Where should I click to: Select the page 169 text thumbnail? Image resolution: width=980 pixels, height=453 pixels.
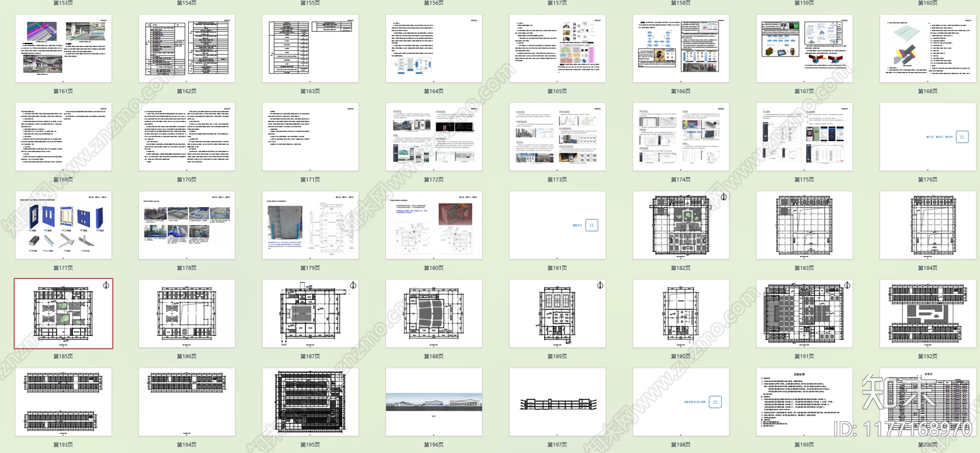64,137
